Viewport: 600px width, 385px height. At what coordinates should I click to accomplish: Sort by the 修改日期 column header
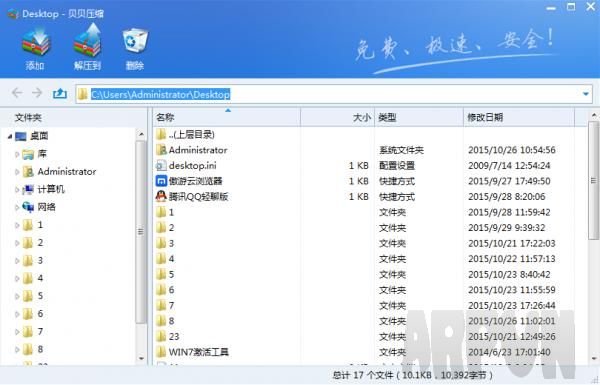click(519, 117)
